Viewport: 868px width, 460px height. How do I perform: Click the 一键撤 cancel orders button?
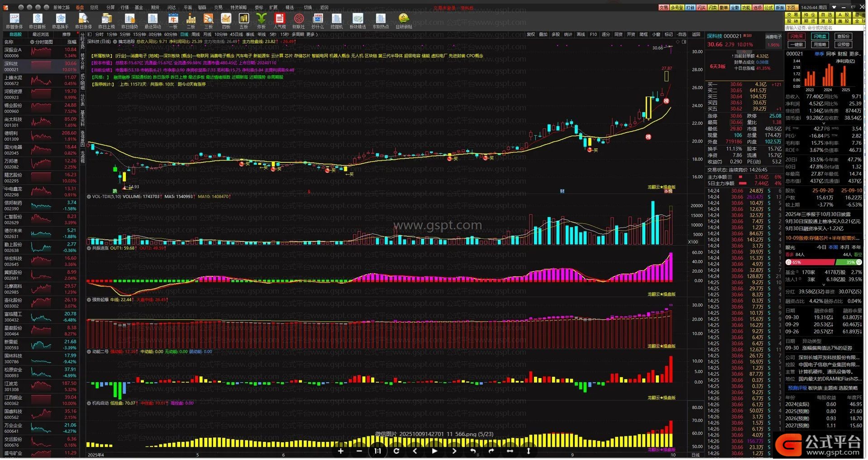coord(796,45)
